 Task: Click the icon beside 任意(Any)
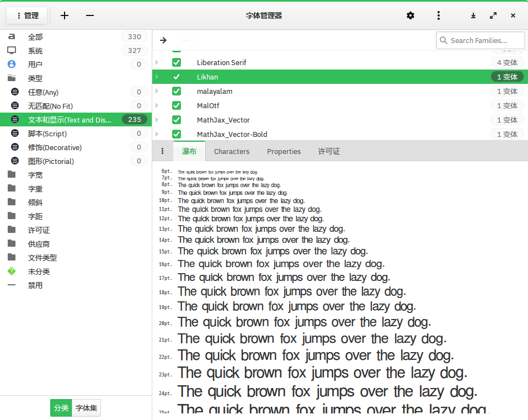tap(15, 92)
